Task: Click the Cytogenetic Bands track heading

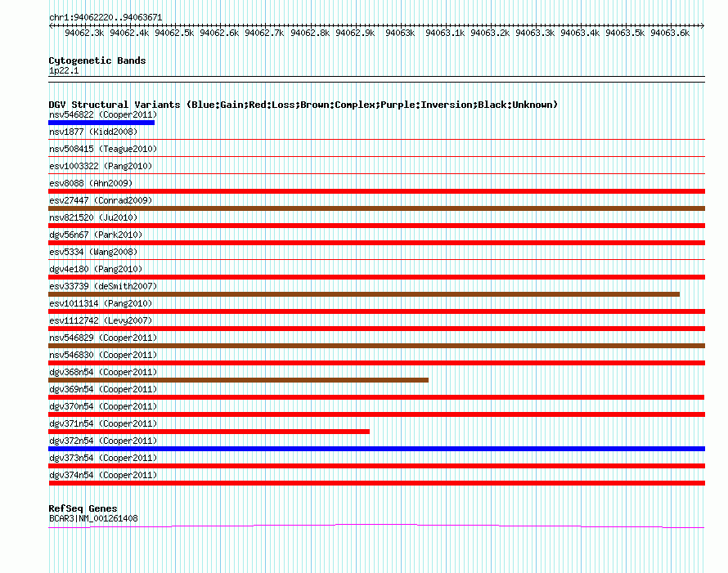Action: pyautogui.click(x=97, y=60)
